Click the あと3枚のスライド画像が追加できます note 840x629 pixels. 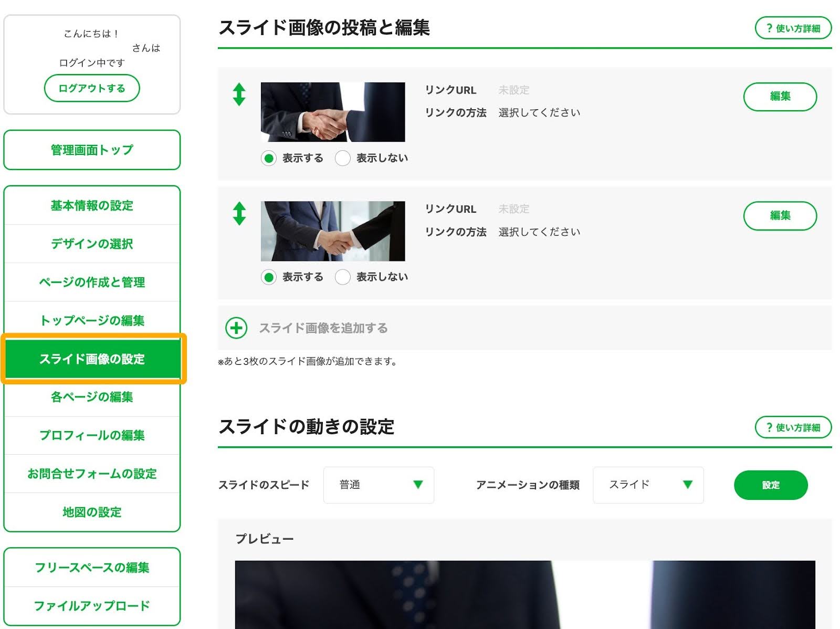[x=308, y=361]
